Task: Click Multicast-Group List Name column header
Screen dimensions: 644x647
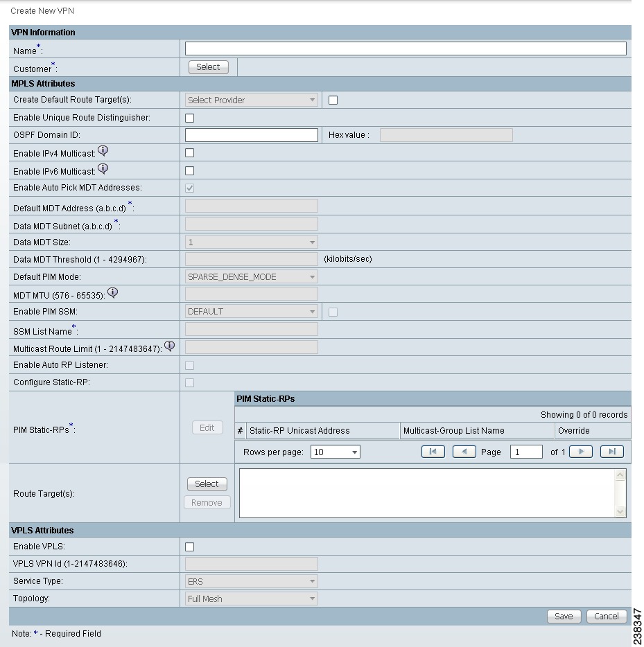Action: click(x=477, y=431)
